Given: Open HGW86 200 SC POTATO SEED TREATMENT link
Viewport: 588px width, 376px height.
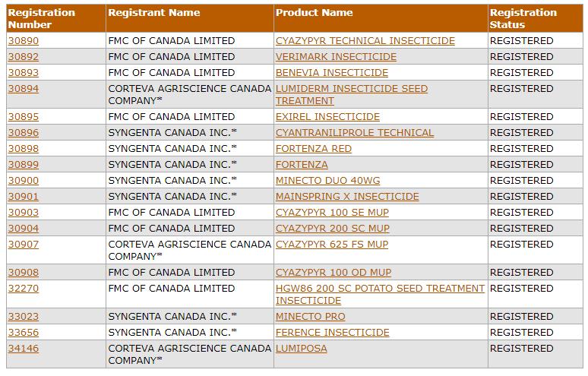Looking at the screenshot, I should [x=380, y=294].
